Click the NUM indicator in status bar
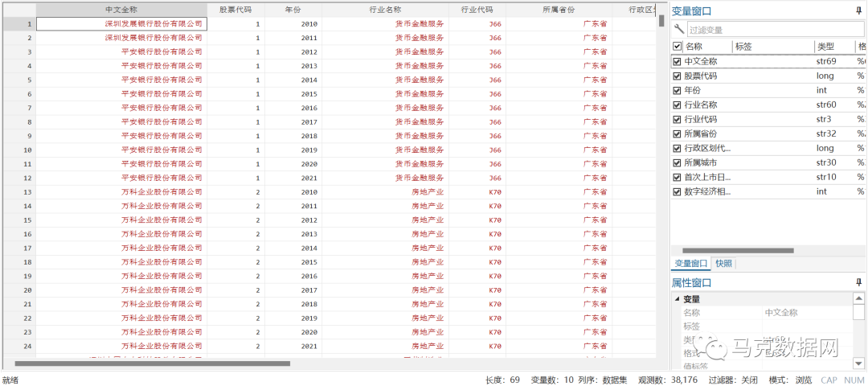Screen dimensions: 868x386 tap(854, 380)
